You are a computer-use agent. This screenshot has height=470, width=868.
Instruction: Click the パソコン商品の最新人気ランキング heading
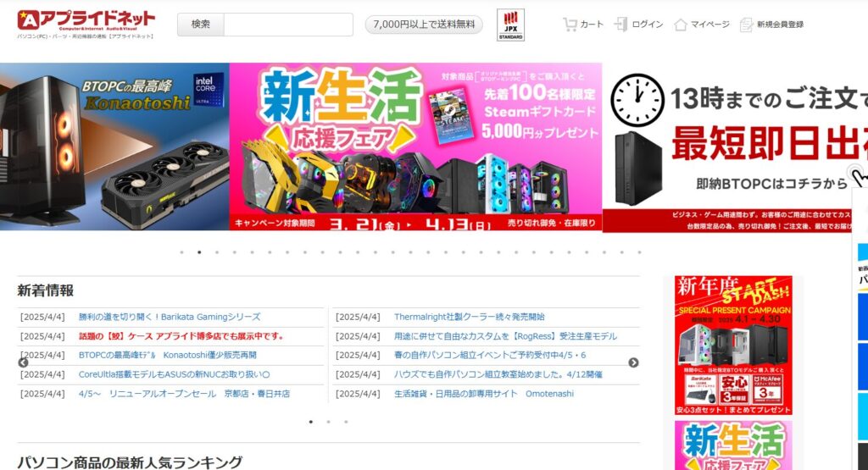pos(130,462)
